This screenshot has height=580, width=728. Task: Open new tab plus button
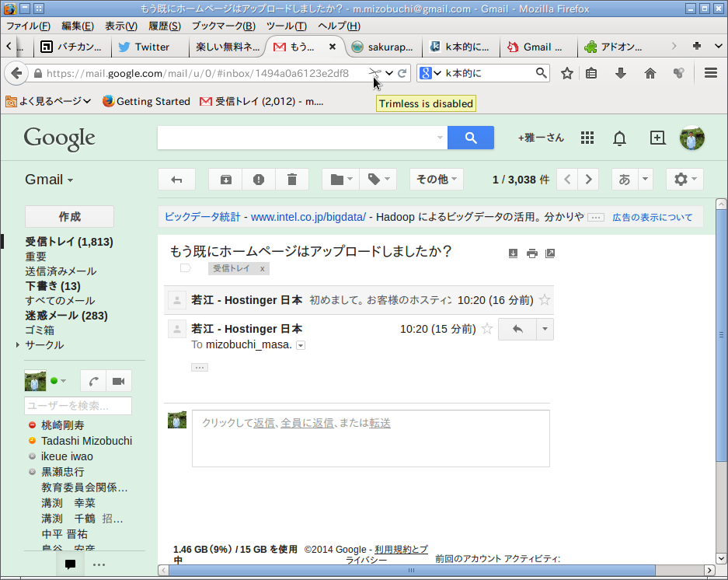point(696,46)
